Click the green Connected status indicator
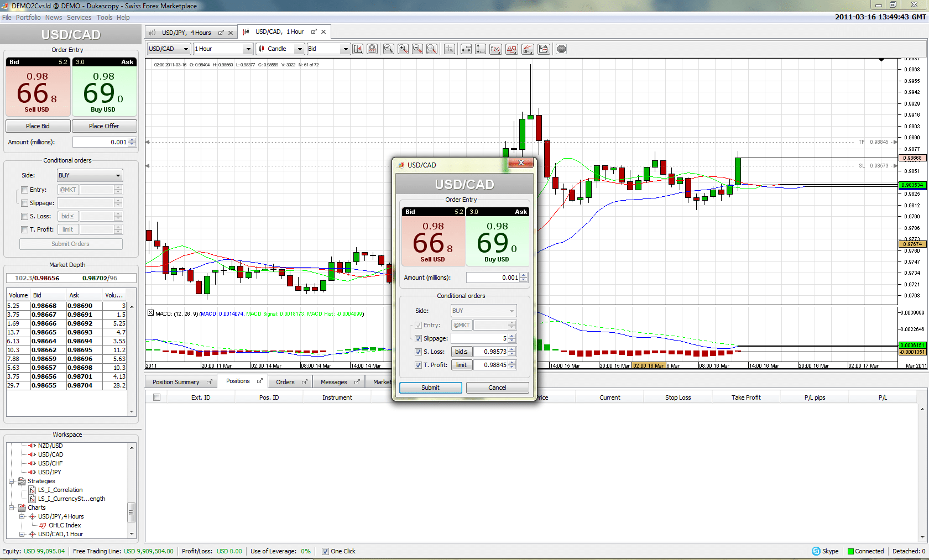The image size is (929, 560). pyautogui.click(x=851, y=551)
